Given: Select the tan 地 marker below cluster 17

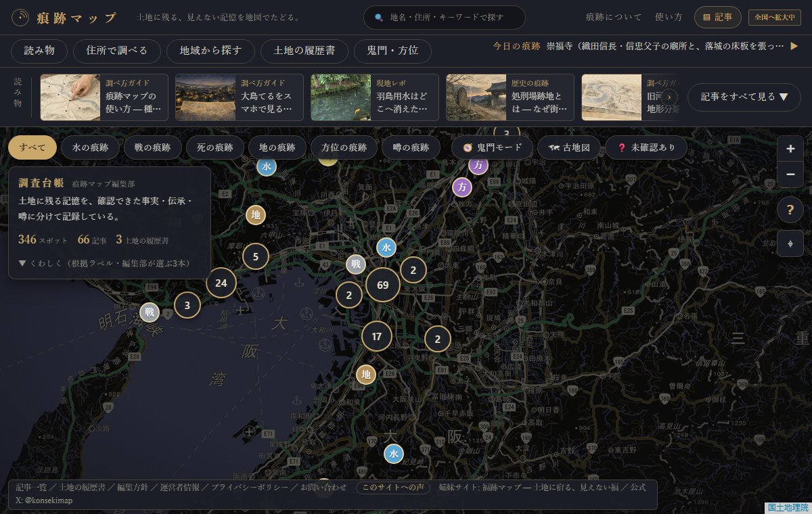Looking at the screenshot, I should point(366,374).
